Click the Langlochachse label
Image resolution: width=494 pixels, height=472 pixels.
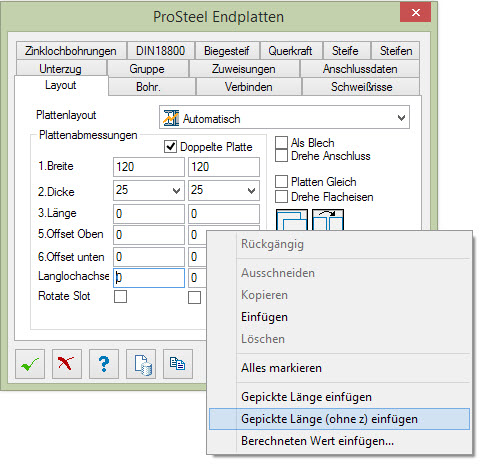pyautogui.click(x=74, y=276)
